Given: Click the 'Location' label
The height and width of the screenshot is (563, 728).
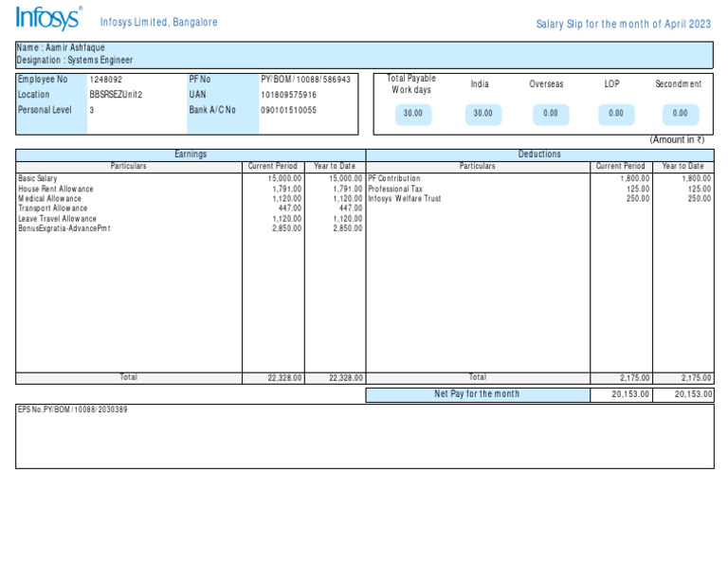Looking at the screenshot, I should (33, 94).
